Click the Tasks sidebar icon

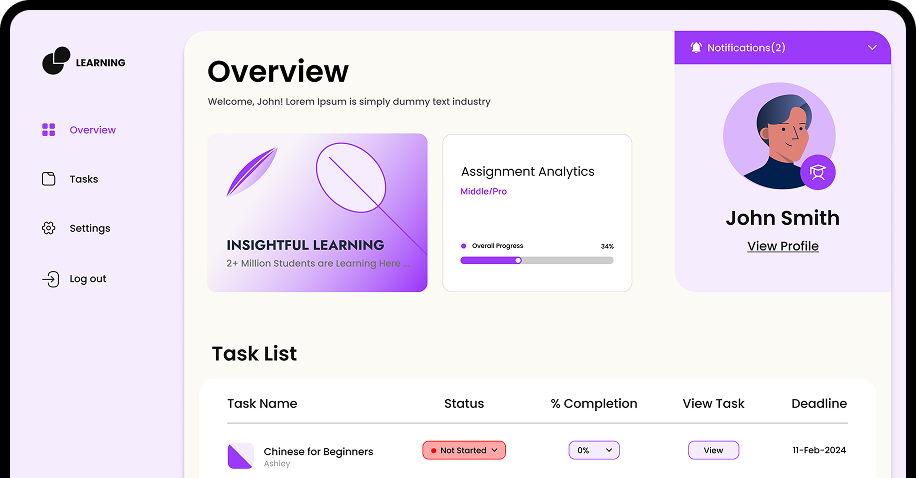pyautogui.click(x=48, y=179)
